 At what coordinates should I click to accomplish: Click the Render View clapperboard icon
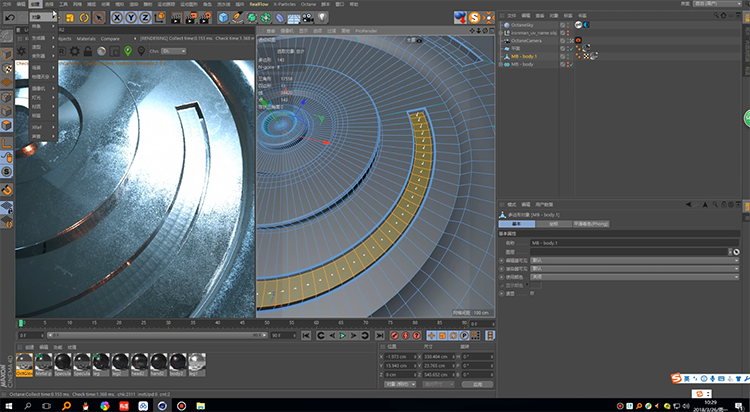click(x=176, y=18)
